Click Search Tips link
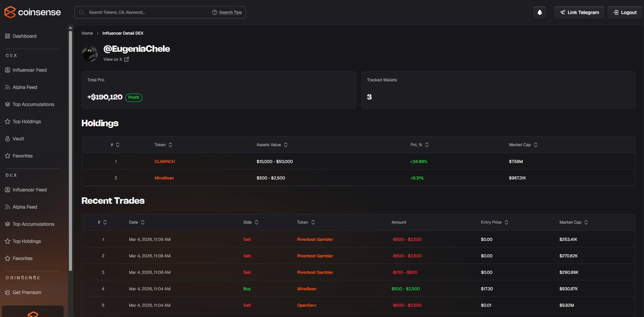The height and width of the screenshot is (317, 644). tap(230, 12)
